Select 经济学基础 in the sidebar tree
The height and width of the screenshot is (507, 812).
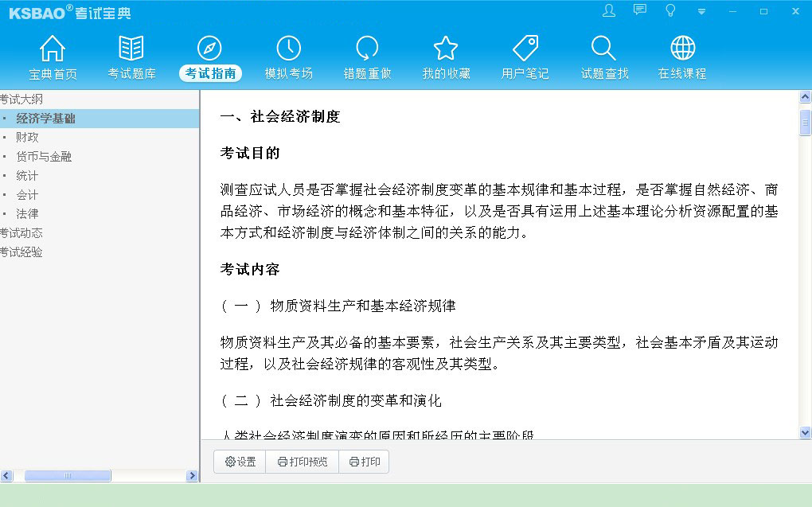pos(45,119)
